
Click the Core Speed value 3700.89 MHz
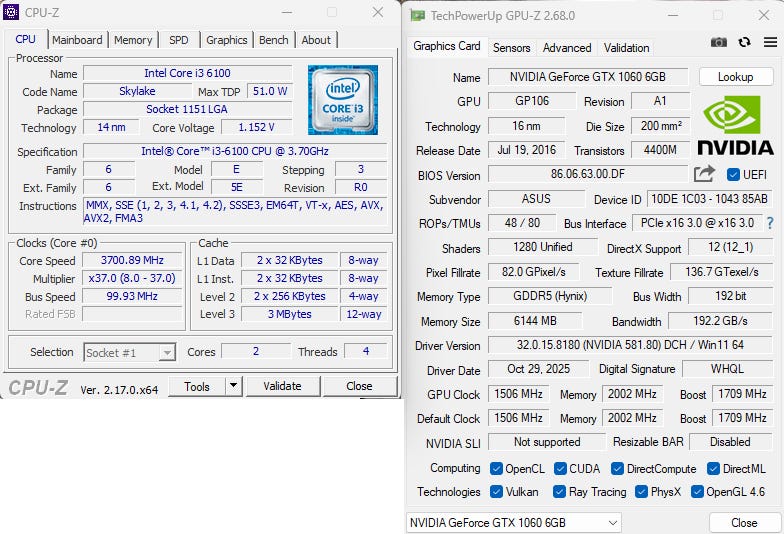click(132, 260)
